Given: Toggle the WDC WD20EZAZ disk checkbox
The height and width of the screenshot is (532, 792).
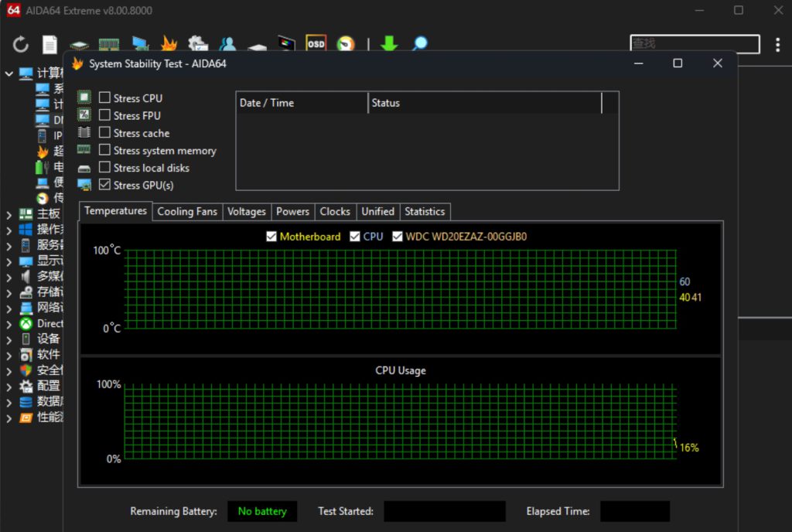Looking at the screenshot, I should pos(398,236).
